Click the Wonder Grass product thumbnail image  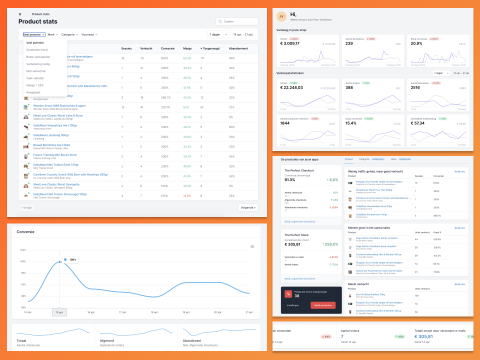click(26, 107)
